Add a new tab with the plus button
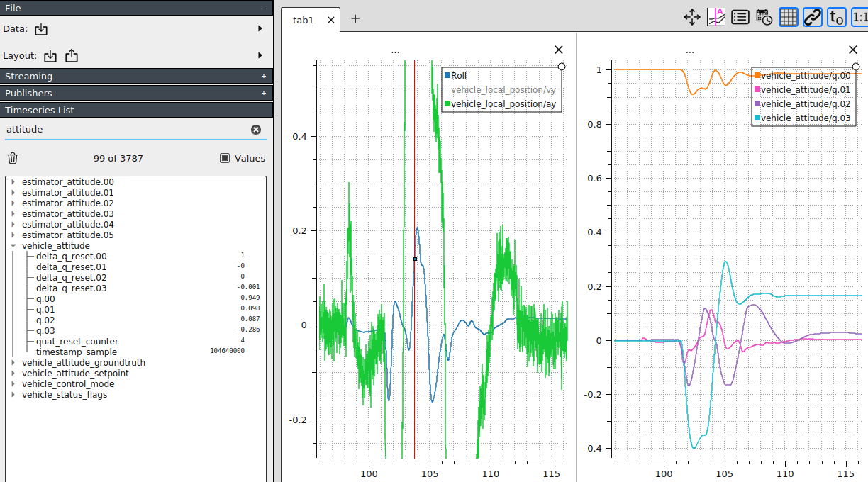This screenshot has height=482, width=868. click(355, 19)
